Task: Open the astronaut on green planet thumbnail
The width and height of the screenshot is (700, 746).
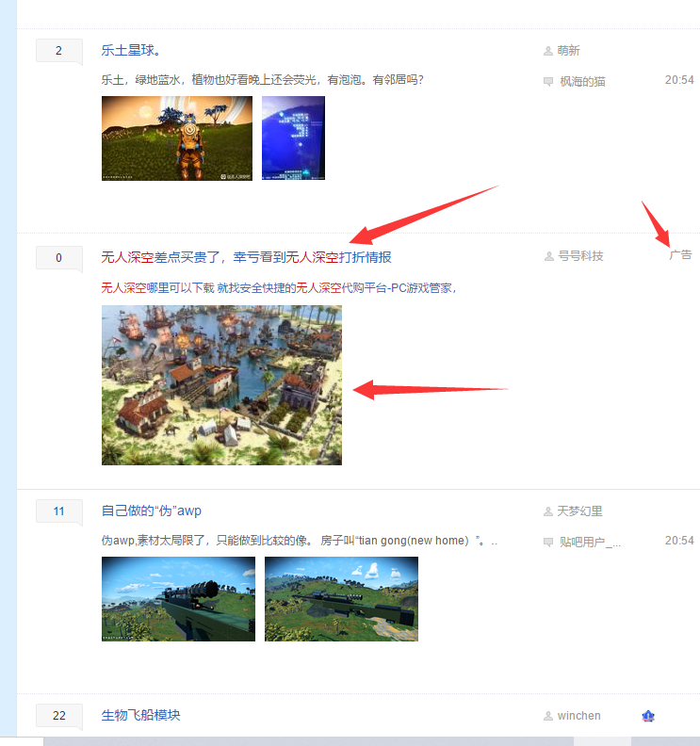Action: coord(177,138)
